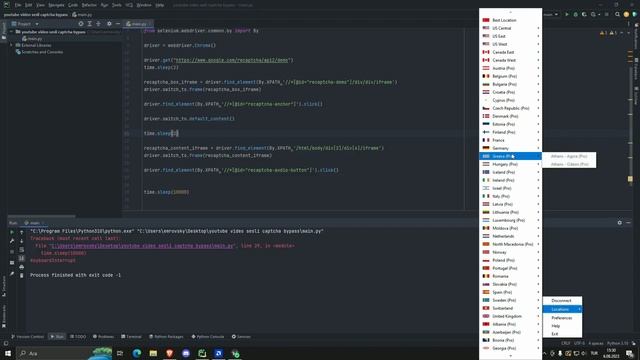Viewport: 640px width, 360px height.
Task: Open Microsoft Edge from taskbar
Action: pos(137,353)
